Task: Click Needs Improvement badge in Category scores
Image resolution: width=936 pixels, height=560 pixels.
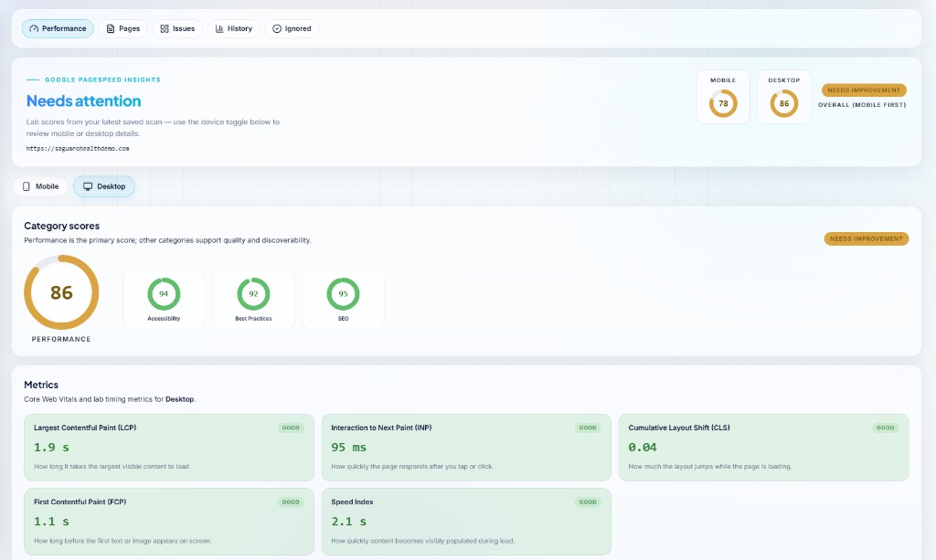Action: click(x=867, y=238)
